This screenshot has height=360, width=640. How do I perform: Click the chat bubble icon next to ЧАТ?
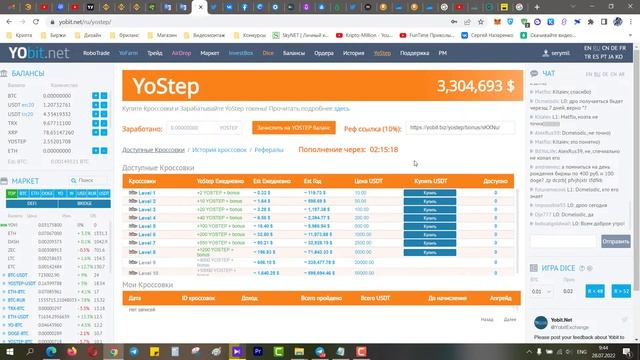(x=534, y=73)
